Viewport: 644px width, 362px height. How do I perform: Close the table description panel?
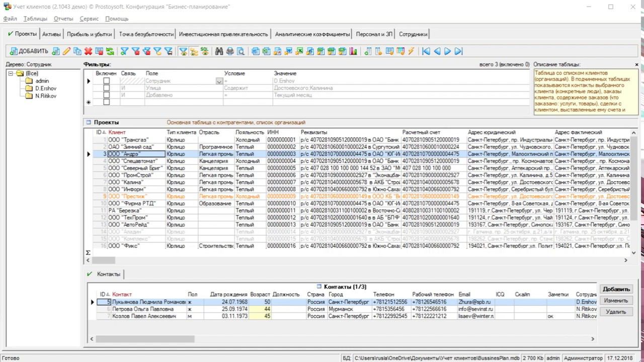click(x=636, y=65)
